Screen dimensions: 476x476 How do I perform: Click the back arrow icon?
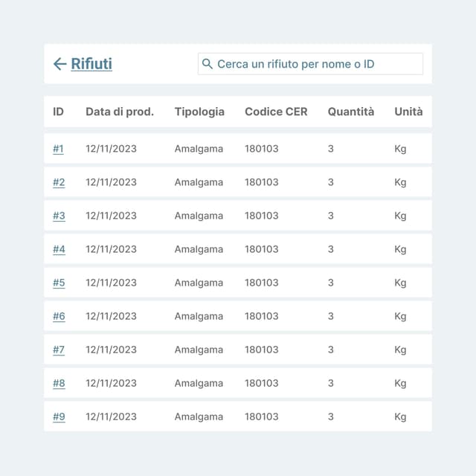[x=59, y=64]
